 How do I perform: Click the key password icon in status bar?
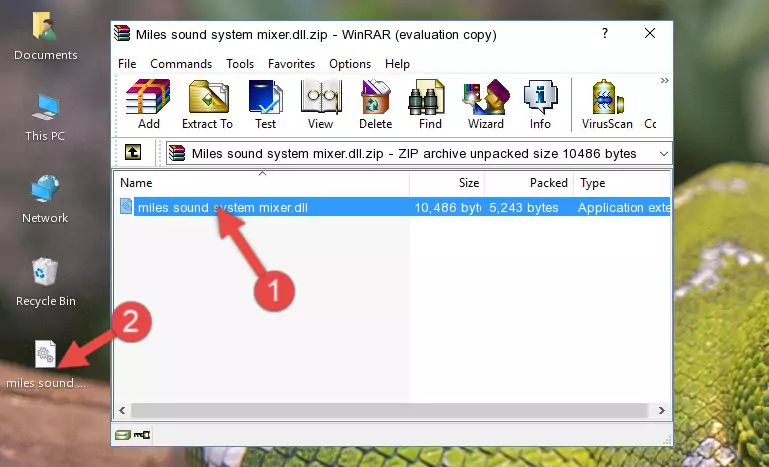[x=143, y=435]
